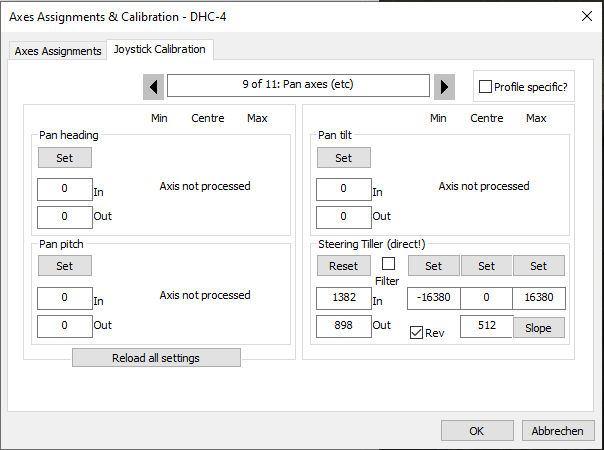Click the Steering Tiller slope value field 512

point(485,327)
